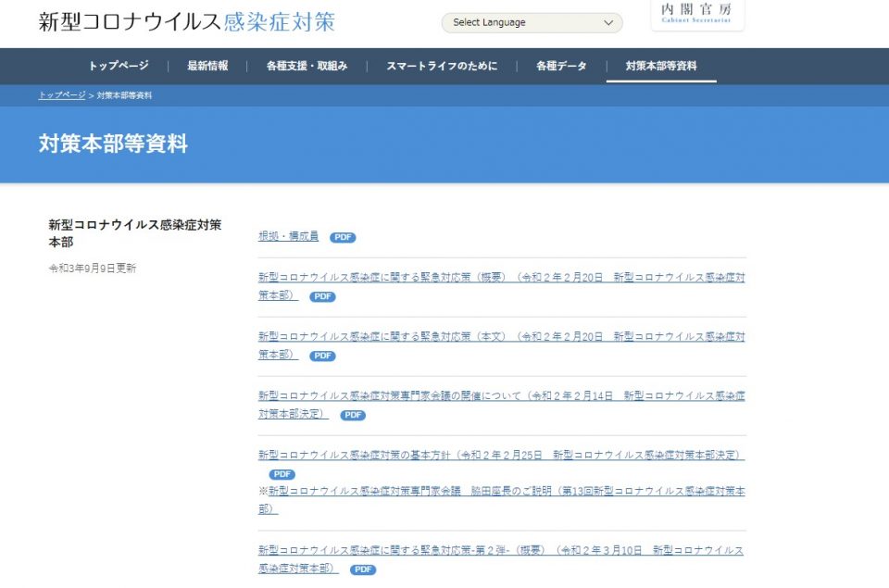Switch to the 各種データ tab

click(x=560, y=66)
